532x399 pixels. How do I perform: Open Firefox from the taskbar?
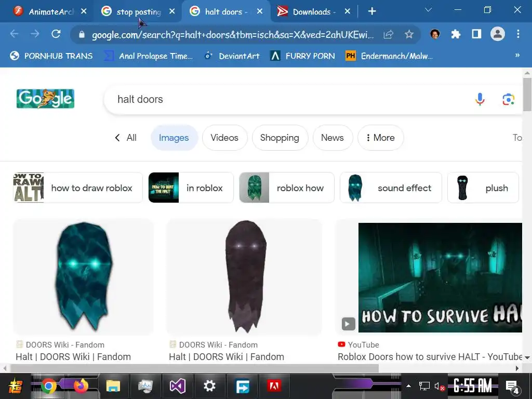(x=81, y=386)
